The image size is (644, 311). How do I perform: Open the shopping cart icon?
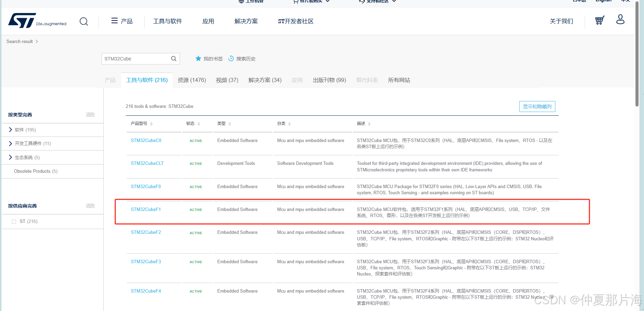[600, 20]
